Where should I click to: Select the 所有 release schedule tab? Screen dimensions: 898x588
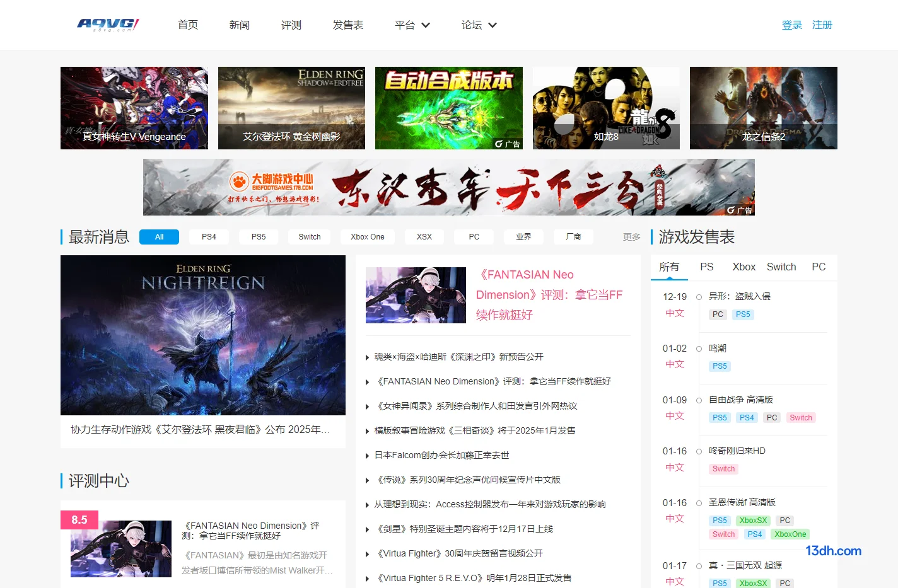(669, 267)
